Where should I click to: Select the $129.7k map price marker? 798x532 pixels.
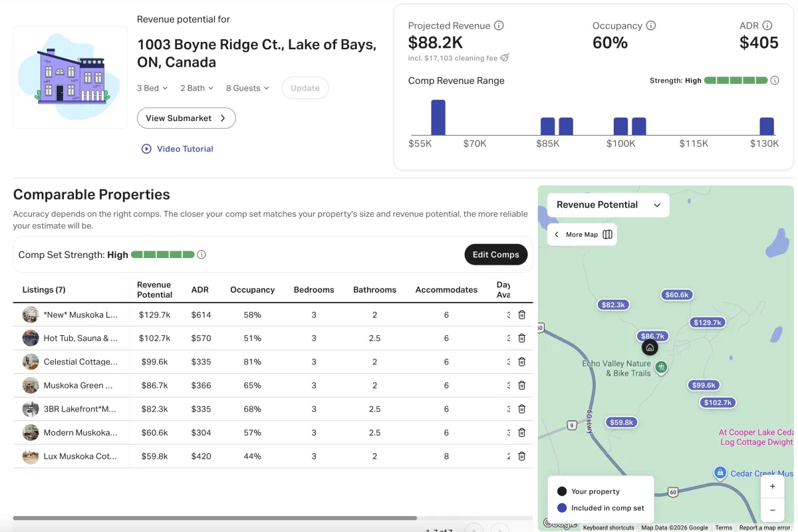point(706,323)
